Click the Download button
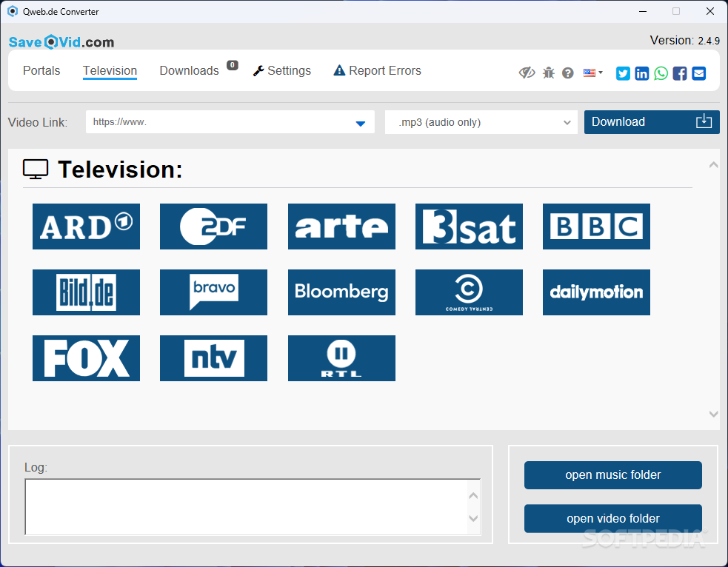This screenshot has width=728, height=567. coord(652,122)
